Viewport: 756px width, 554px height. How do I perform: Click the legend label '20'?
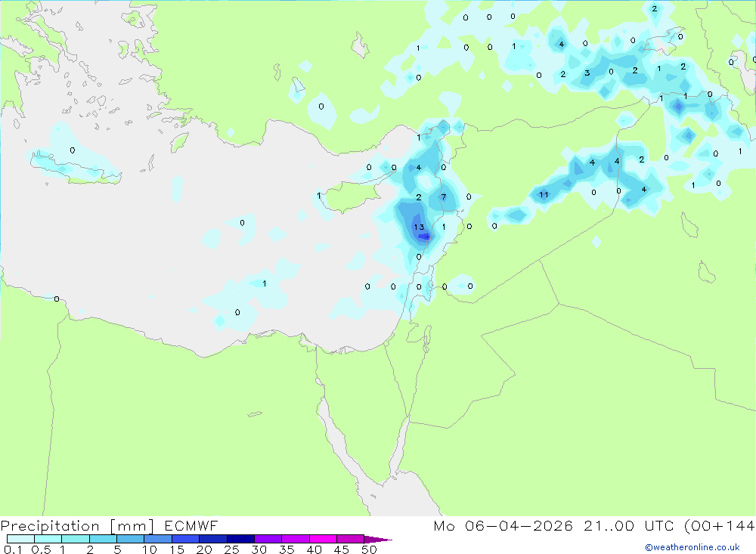tap(204, 549)
